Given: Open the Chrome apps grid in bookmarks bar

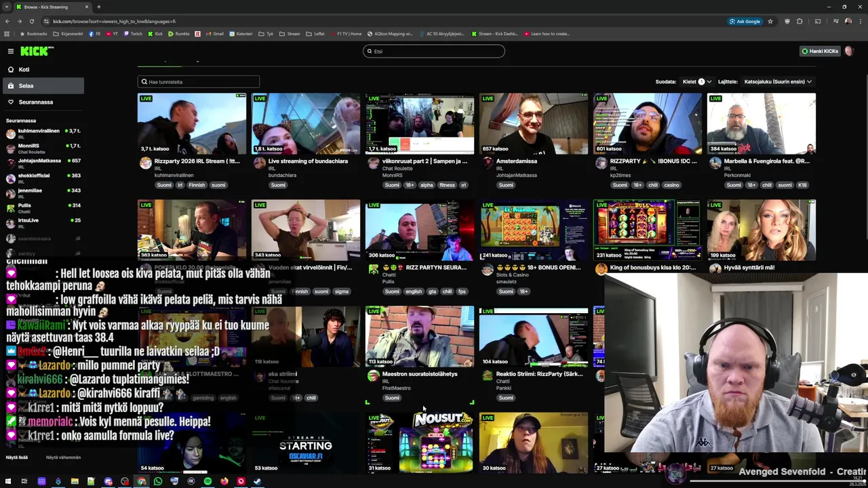Looking at the screenshot, I should (7, 33).
